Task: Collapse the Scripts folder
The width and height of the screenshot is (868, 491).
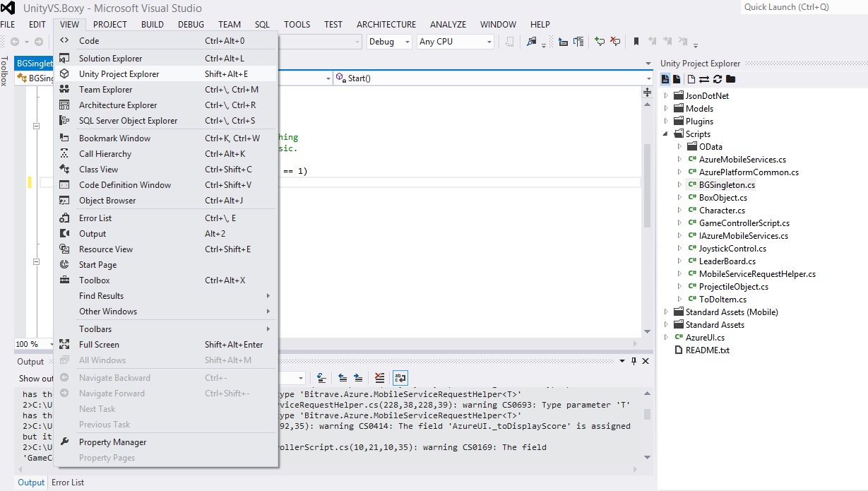Action: 666,134
